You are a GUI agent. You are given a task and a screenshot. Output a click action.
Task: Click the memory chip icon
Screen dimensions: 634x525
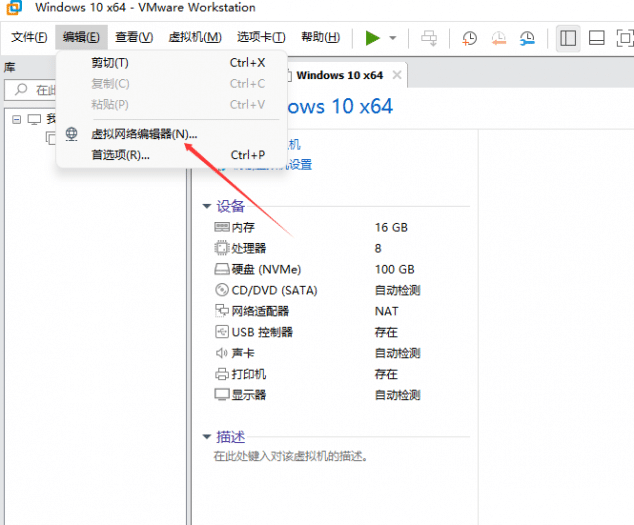pyautogui.click(x=222, y=227)
